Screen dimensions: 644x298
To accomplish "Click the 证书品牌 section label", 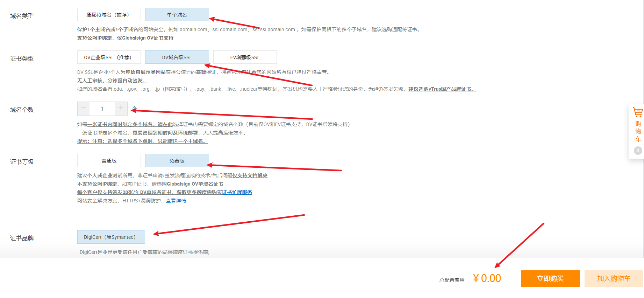I will tap(22, 238).
